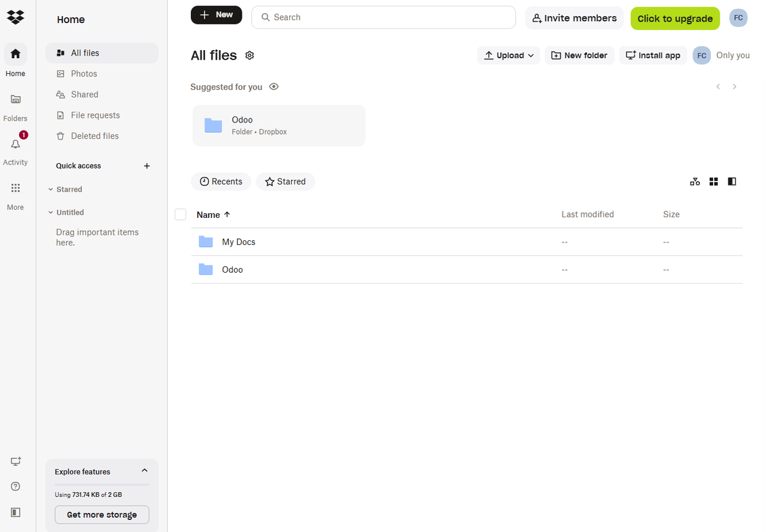Image resolution: width=765 pixels, height=532 pixels.
Task: Create a New folder
Action: [x=579, y=56]
